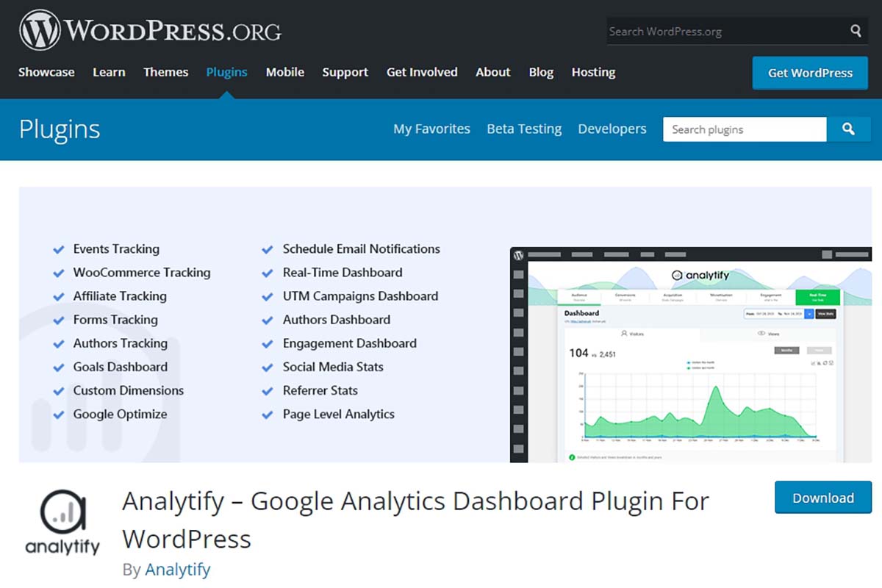
Task: Open the Support menu item
Action: (x=345, y=72)
